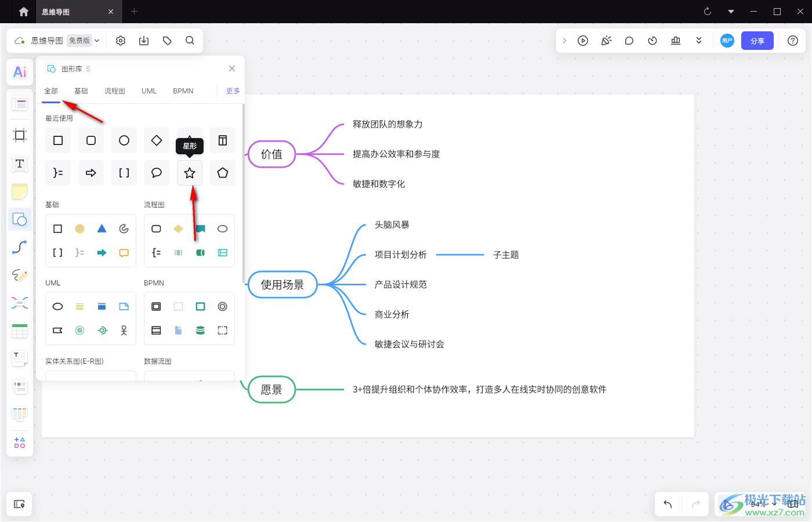Open the minimap at bottom left
This screenshot has width=812, height=522.
point(19,504)
